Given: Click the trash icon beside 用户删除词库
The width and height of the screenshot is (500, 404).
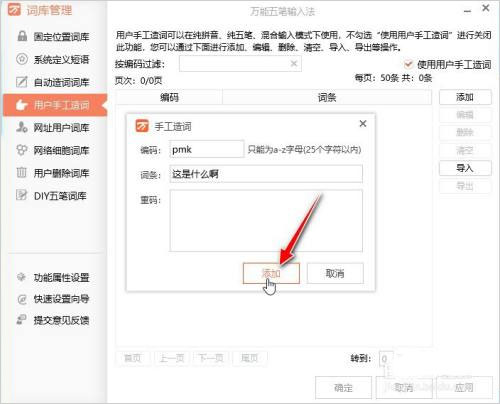Looking at the screenshot, I should point(22,173).
